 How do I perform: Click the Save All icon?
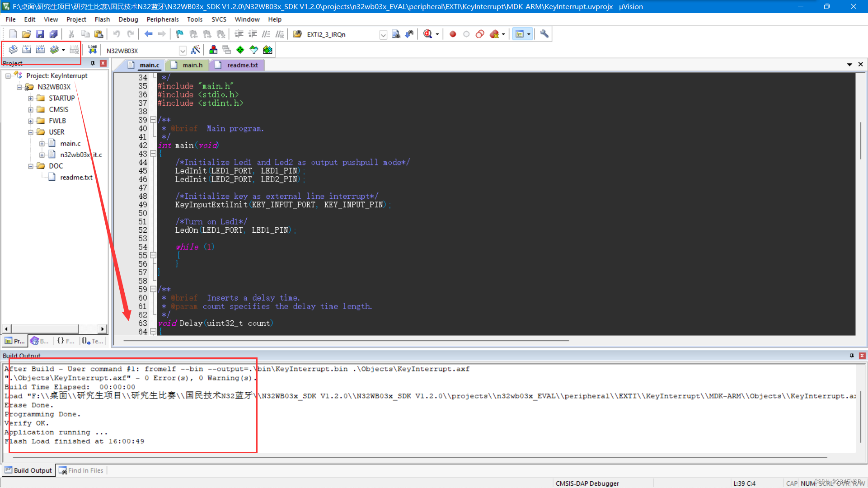pos(53,34)
